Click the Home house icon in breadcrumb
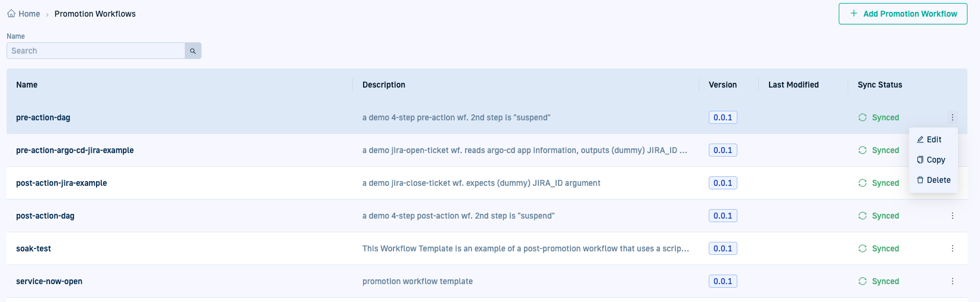The height and width of the screenshot is (302, 980). (11, 14)
